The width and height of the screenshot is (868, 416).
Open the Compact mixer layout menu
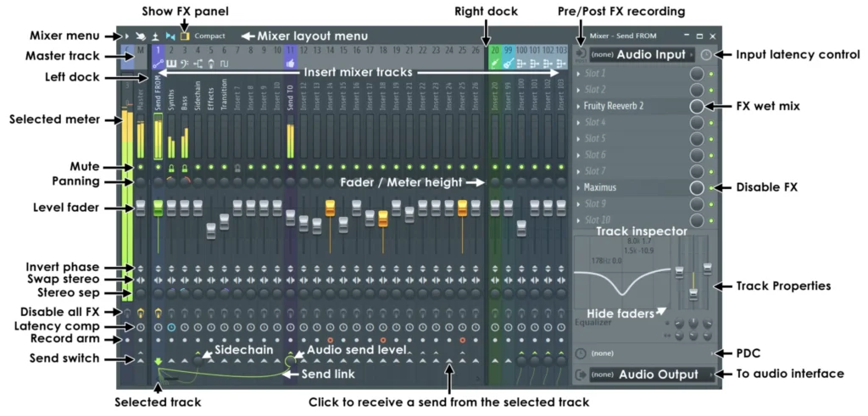click(210, 36)
